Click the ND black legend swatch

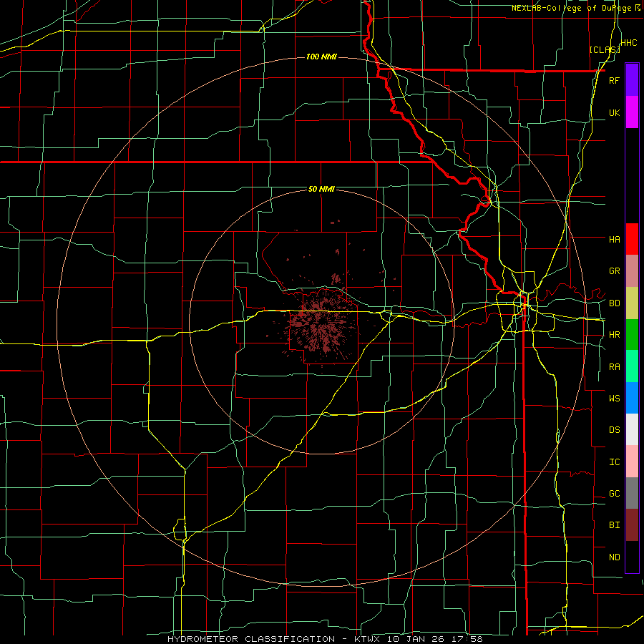tap(632, 557)
